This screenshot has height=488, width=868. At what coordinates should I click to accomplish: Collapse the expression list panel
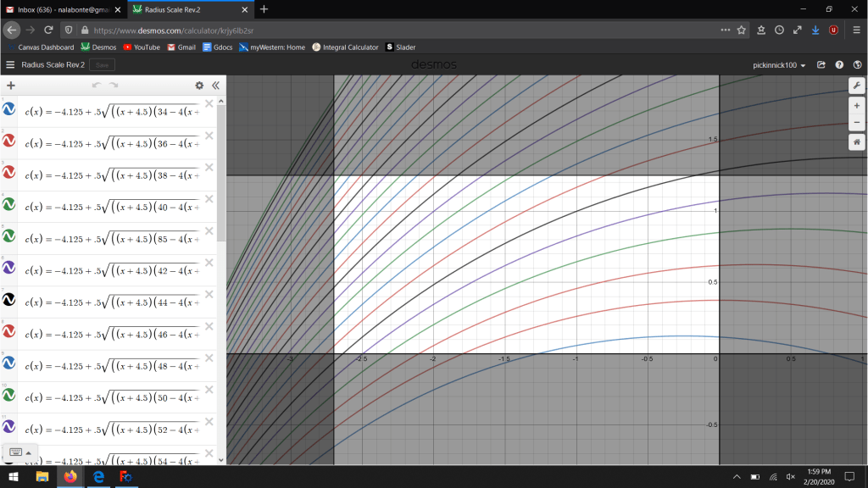click(x=215, y=86)
